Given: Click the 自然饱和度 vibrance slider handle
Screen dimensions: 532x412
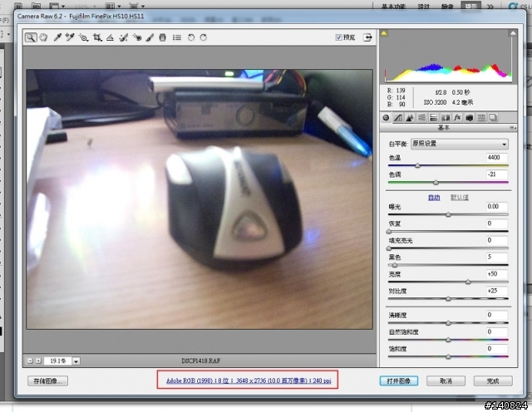Looking at the screenshot, I should (x=448, y=340).
